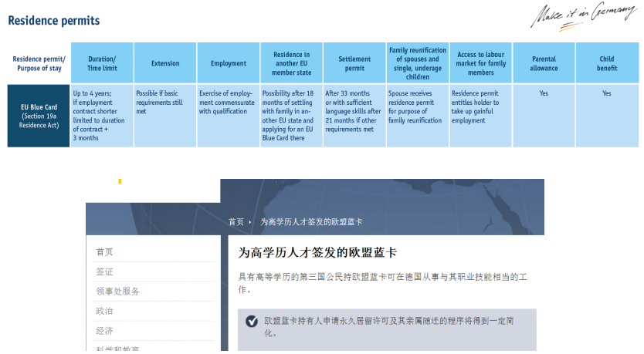This screenshot has height=354, width=644.
Task: Click the 'Spouse receives residence permit' cell
Action: [418, 116]
